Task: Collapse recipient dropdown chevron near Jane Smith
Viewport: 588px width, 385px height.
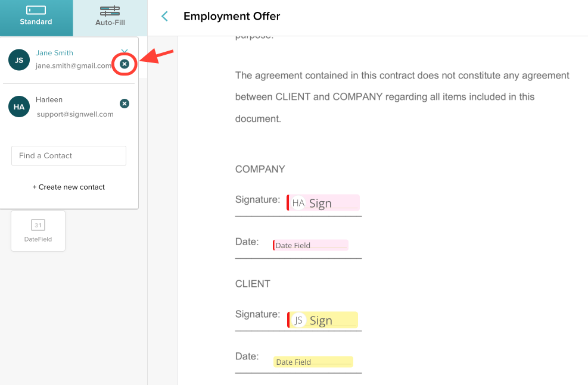Action: tap(125, 51)
